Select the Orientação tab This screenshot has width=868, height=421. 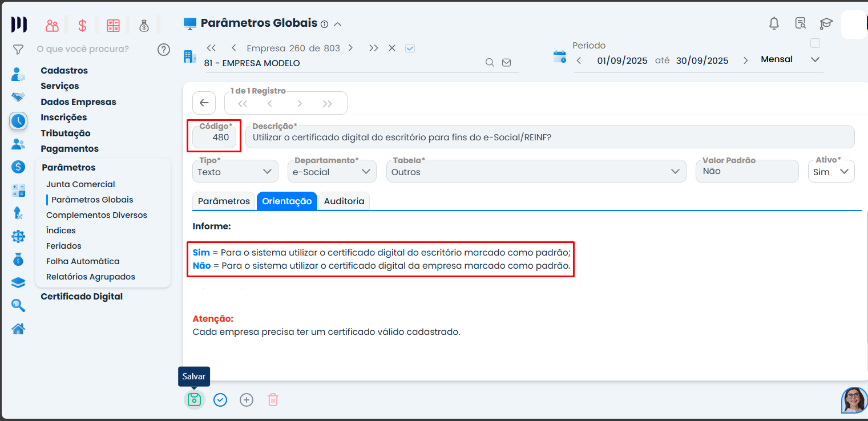click(287, 201)
